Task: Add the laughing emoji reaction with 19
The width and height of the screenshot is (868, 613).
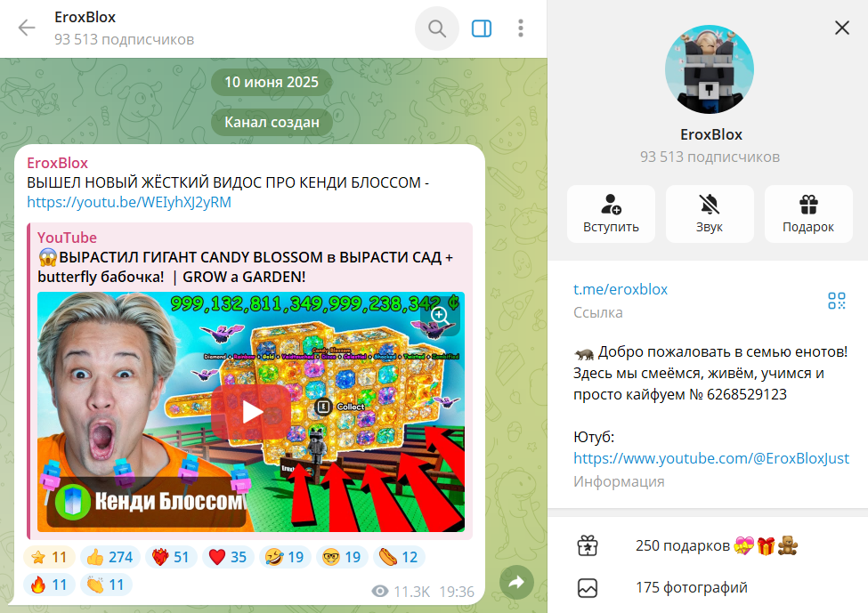Action: click(x=285, y=557)
